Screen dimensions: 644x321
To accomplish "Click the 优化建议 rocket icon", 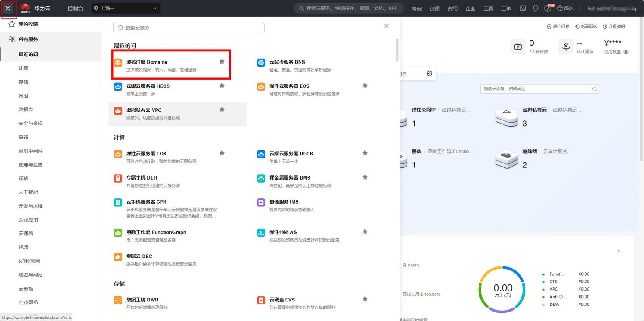I will pyautogui.click(x=566, y=47).
